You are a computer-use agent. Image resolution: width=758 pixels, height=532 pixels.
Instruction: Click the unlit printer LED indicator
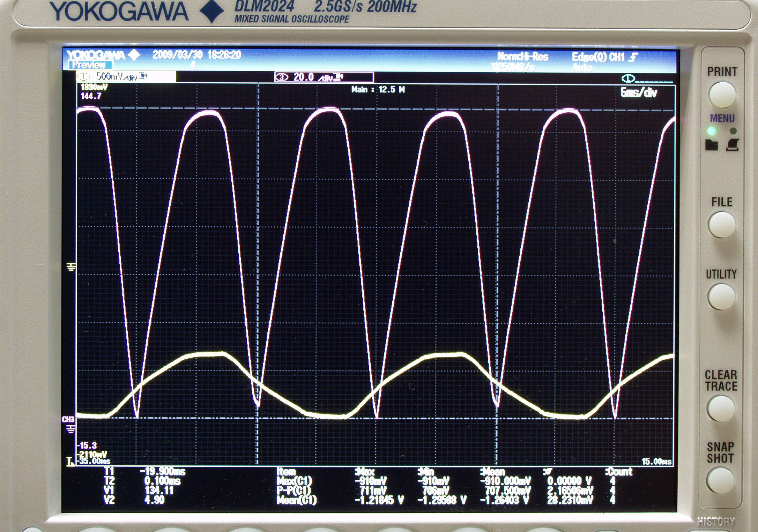(733, 131)
